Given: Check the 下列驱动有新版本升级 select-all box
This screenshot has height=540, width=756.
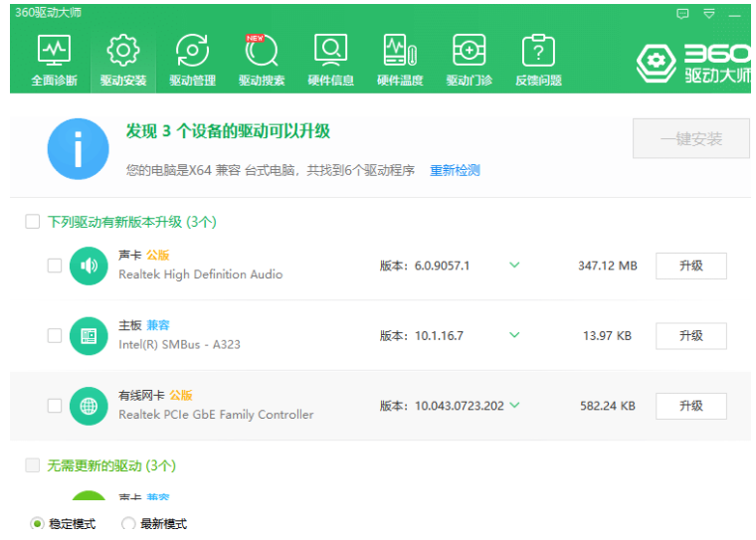Looking at the screenshot, I should (32, 222).
